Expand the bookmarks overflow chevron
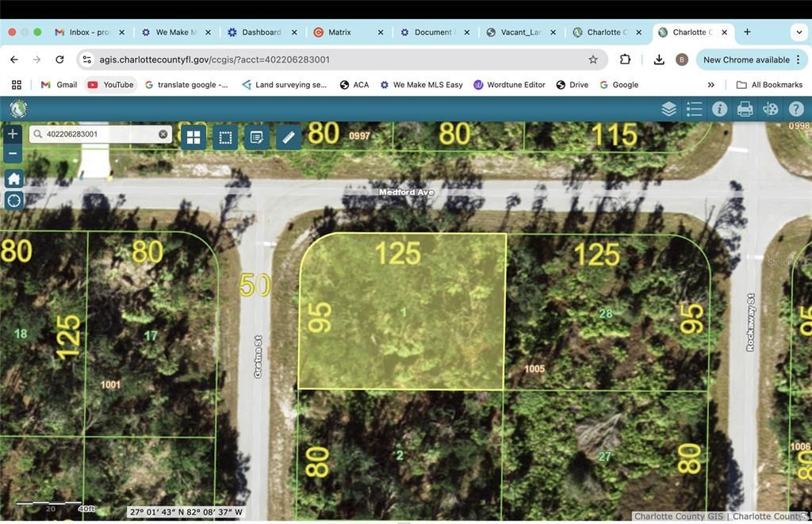The width and height of the screenshot is (812, 524). click(711, 85)
